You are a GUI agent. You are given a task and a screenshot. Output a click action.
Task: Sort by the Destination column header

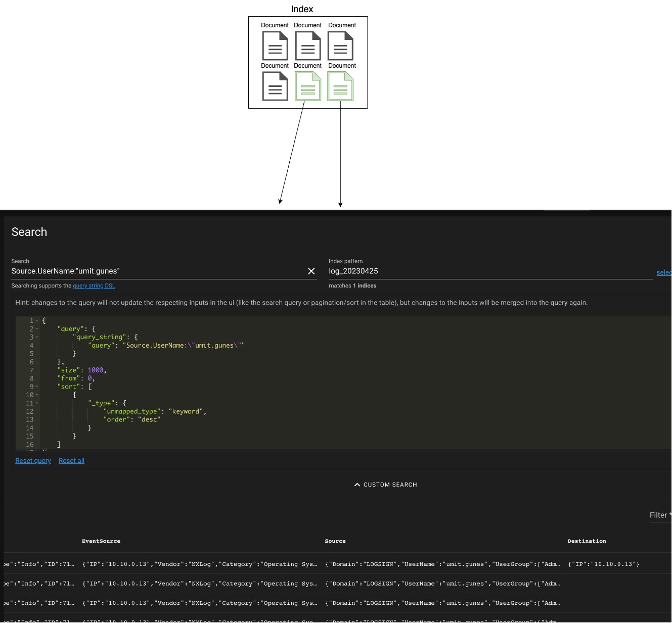(587, 541)
